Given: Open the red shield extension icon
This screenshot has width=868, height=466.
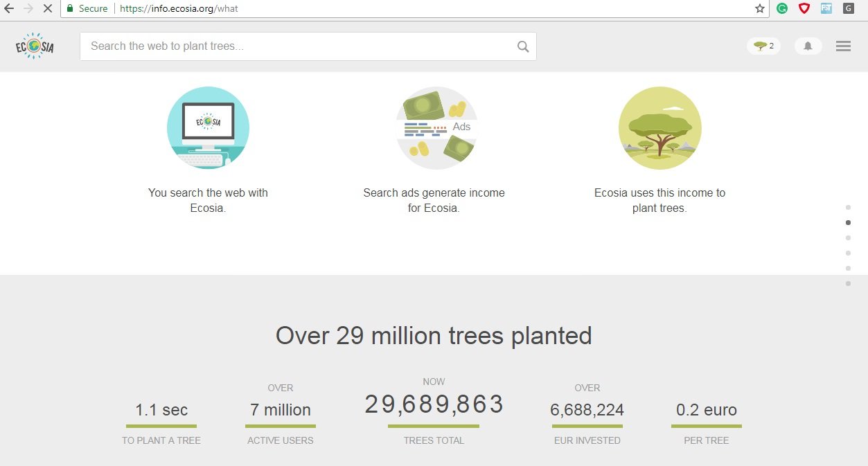Looking at the screenshot, I should (804, 9).
